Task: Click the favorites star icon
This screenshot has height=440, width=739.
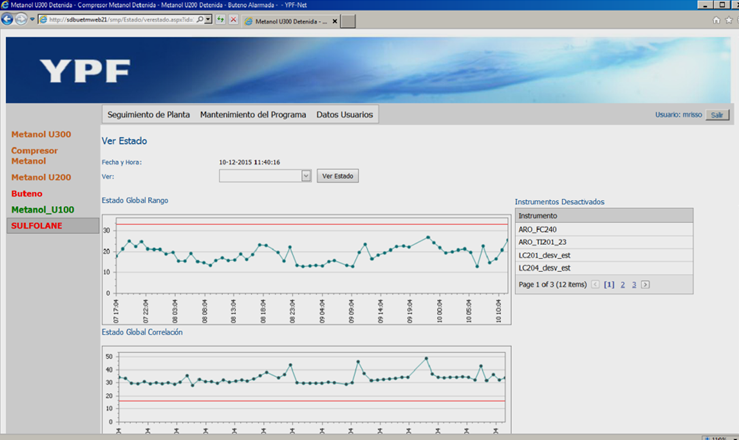Action: pyautogui.click(x=729, y=20)
